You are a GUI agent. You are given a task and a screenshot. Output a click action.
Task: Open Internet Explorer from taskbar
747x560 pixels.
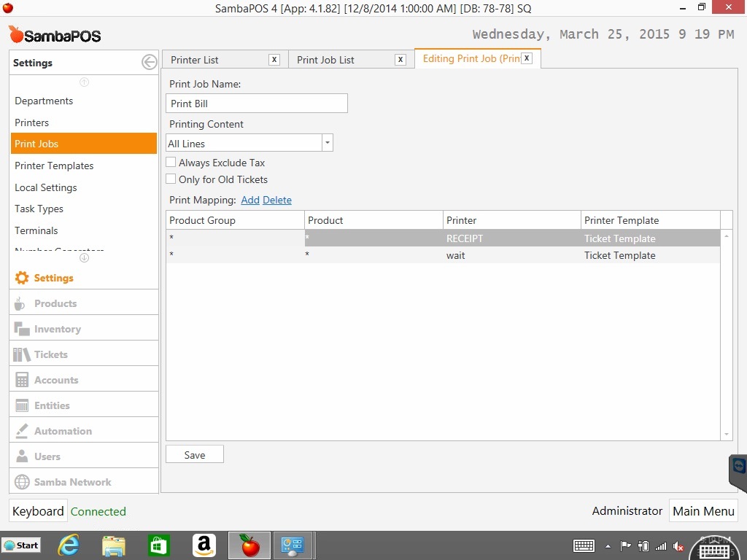tap(68, 545)
